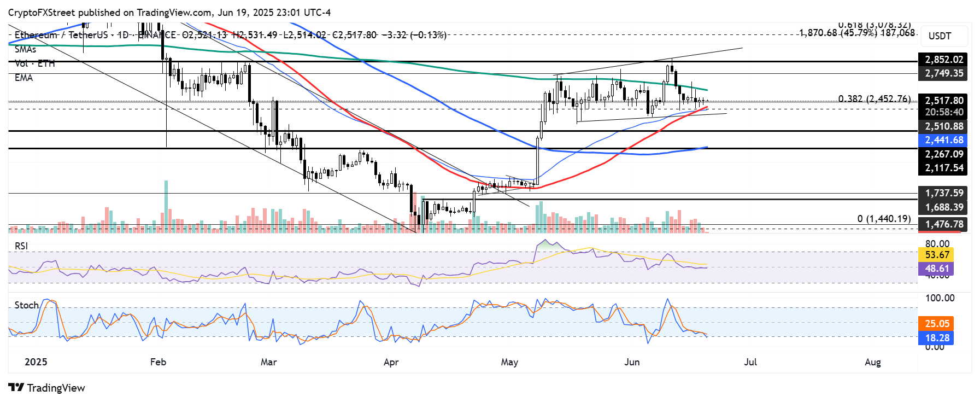Click the 1,476.78 price level label
Viewport: 980px width, 402px height.
[943, 224]
